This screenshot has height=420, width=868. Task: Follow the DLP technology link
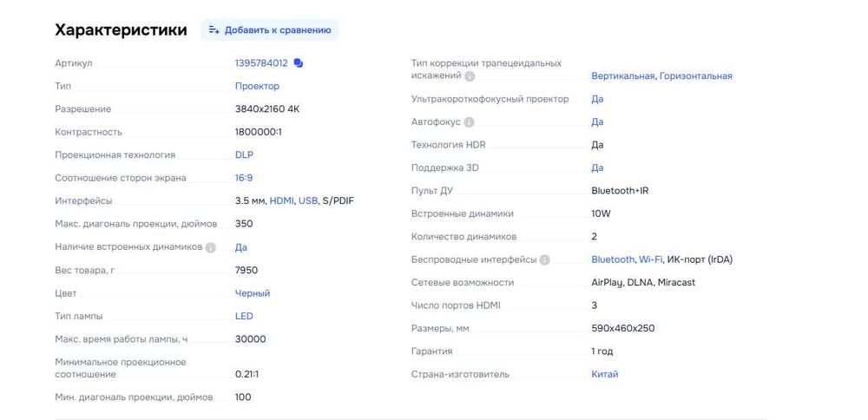[x=244, y=155]
